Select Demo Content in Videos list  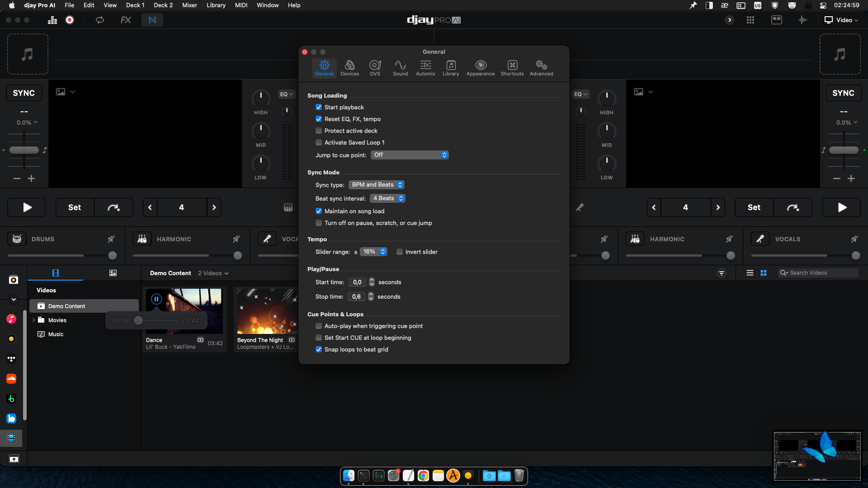pyautogui.click(x=84, y=306)
